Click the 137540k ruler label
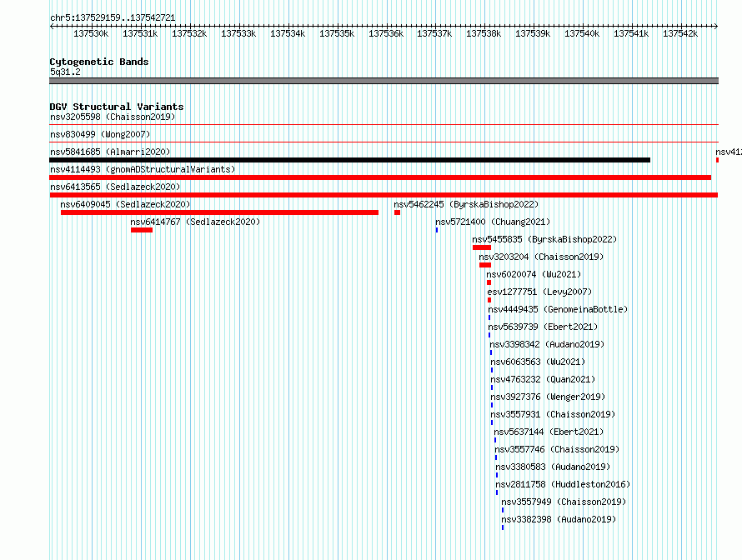 [582, 33]
